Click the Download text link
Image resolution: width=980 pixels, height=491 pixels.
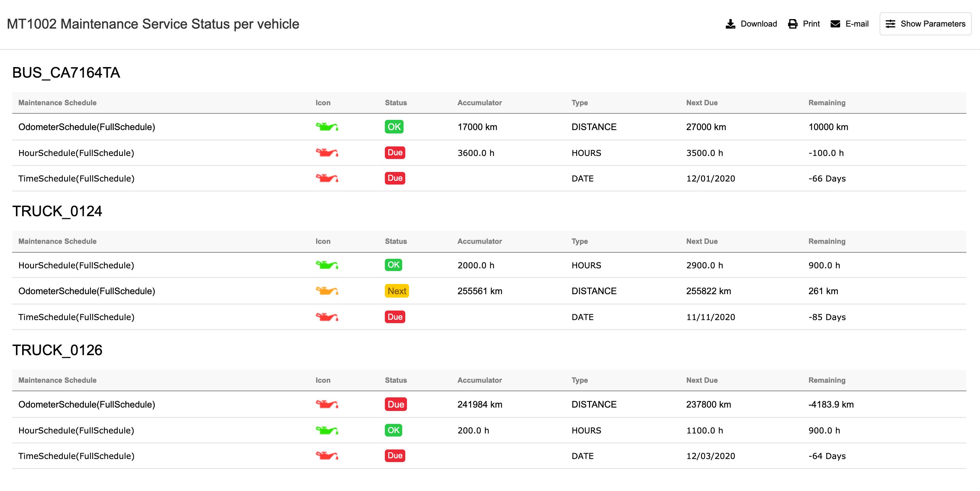[x=758, y=24]
